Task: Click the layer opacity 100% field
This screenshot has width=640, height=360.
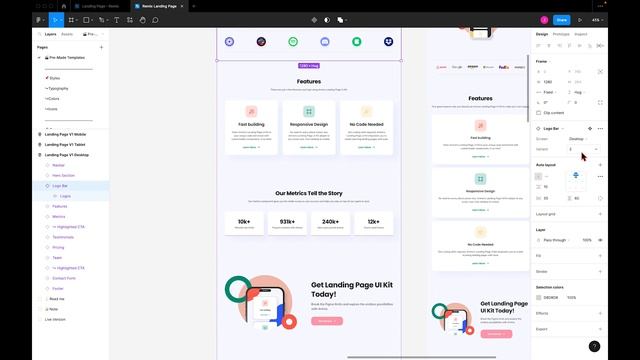Action: coord(587,240)
